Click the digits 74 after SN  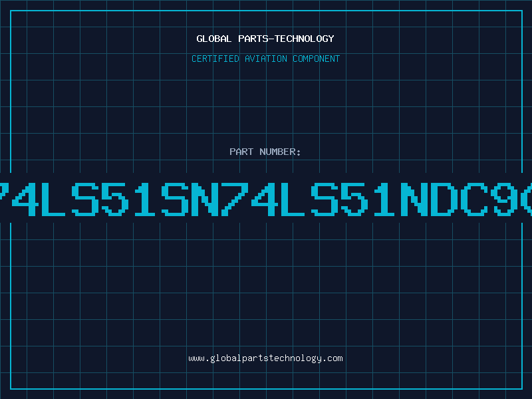point(249,199)
